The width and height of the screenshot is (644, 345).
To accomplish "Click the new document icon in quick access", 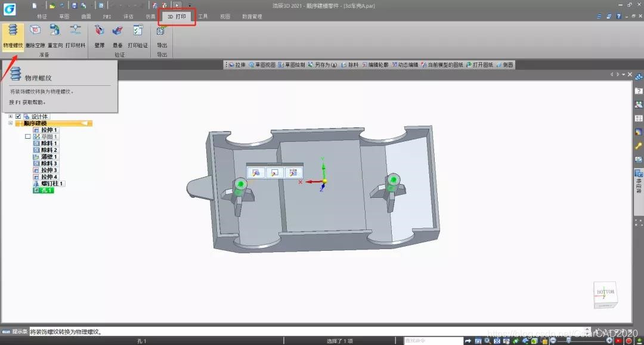I will 35,6.
